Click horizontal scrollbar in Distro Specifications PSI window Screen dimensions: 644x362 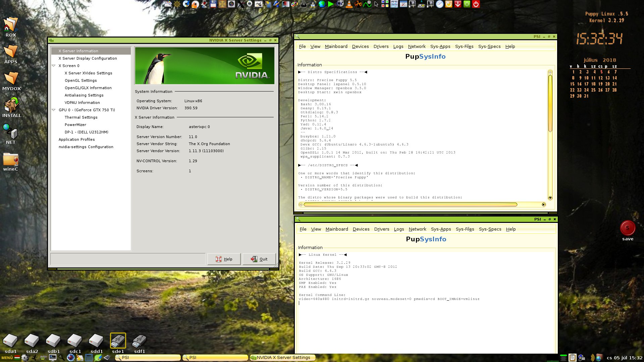pyautogui.click(x=411, y=204)
